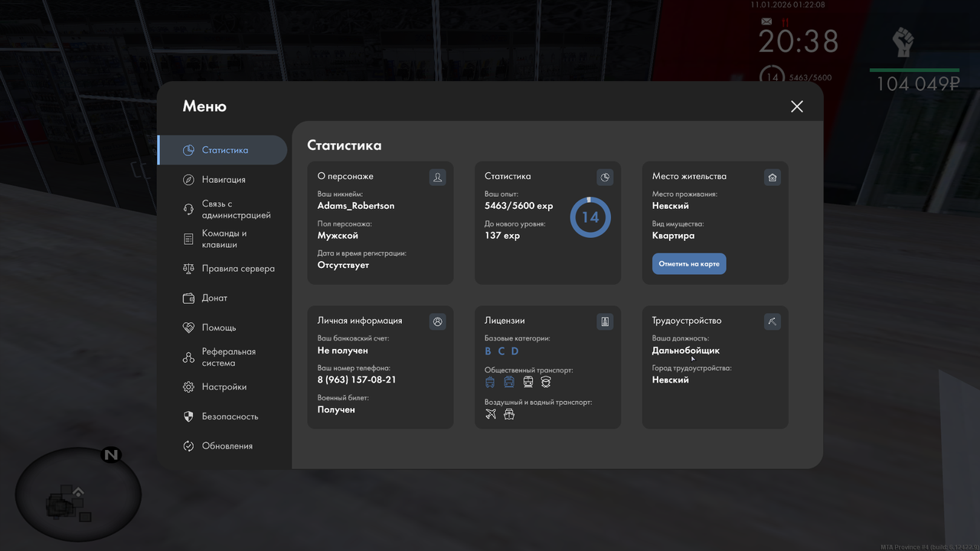Click the N compass marker on the minimap
The height and width of the screenshot is (551, 980).
[112, 455]
